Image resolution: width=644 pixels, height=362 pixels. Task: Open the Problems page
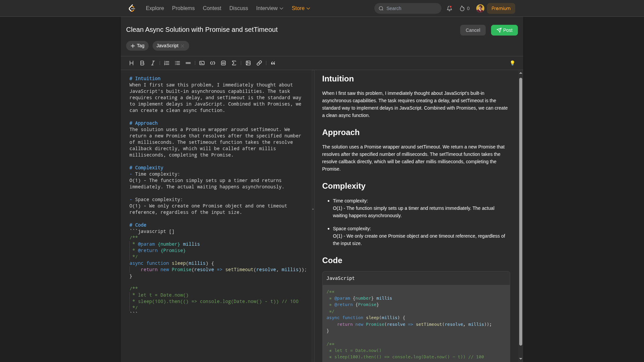183,8
